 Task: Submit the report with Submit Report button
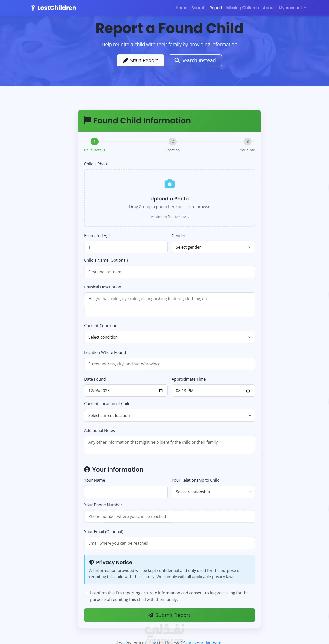[170, 615]
